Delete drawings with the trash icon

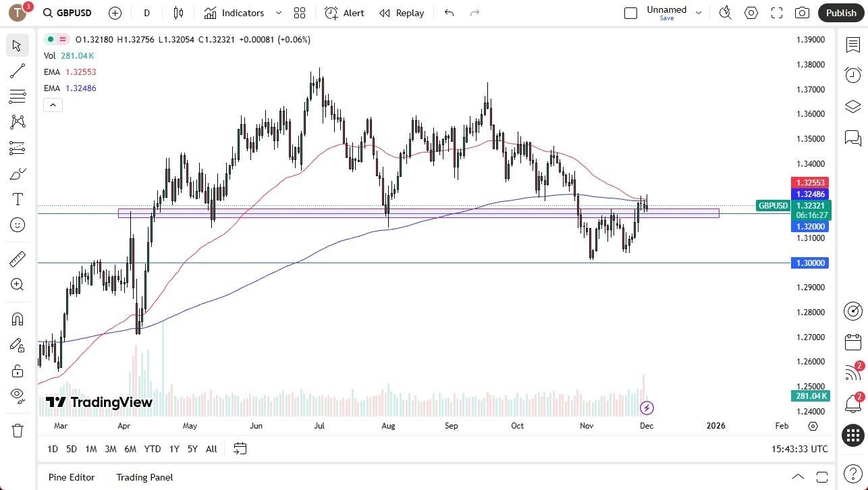point(17,430)
